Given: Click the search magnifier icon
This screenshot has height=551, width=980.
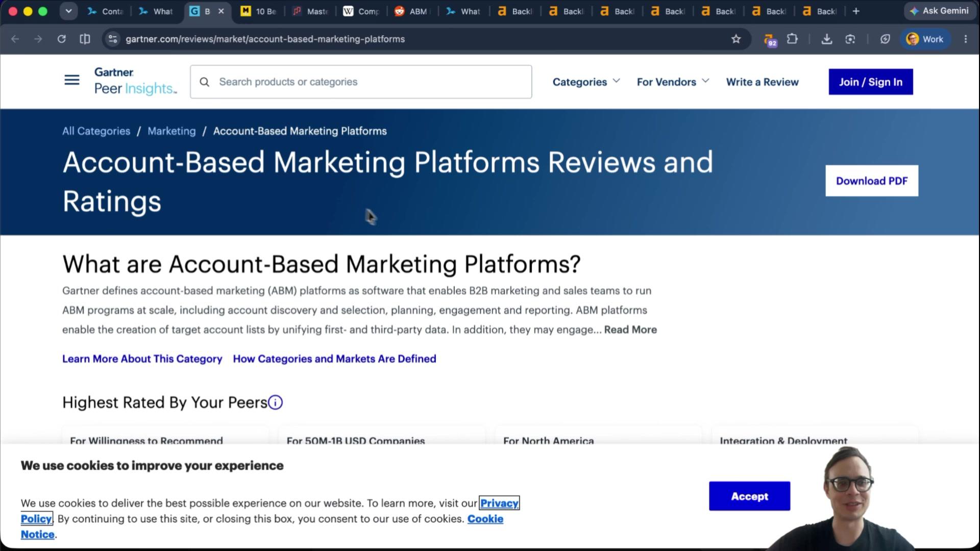Looking at the screenshot, I should [x=204, y=82].
